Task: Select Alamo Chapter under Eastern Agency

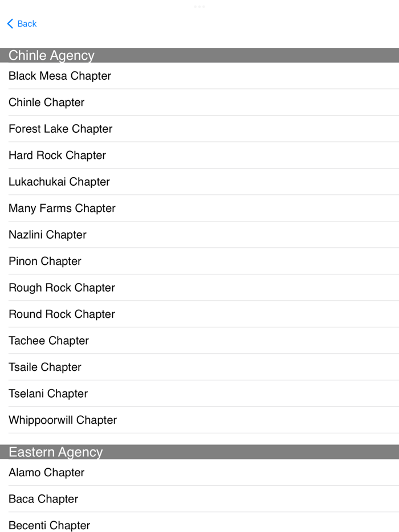Action: point(46,472)
